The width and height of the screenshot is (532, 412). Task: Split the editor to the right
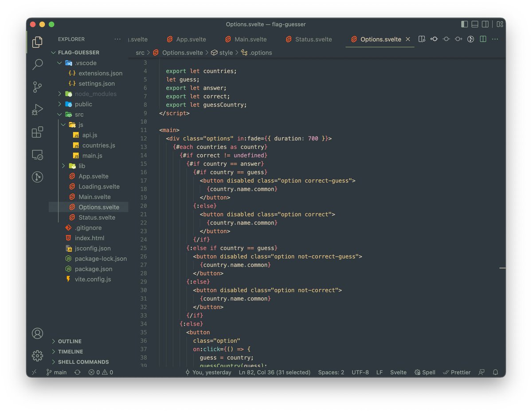483,39
